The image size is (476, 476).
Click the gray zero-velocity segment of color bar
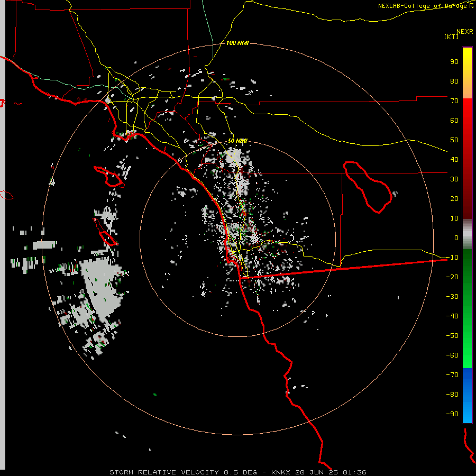[467, 234]
